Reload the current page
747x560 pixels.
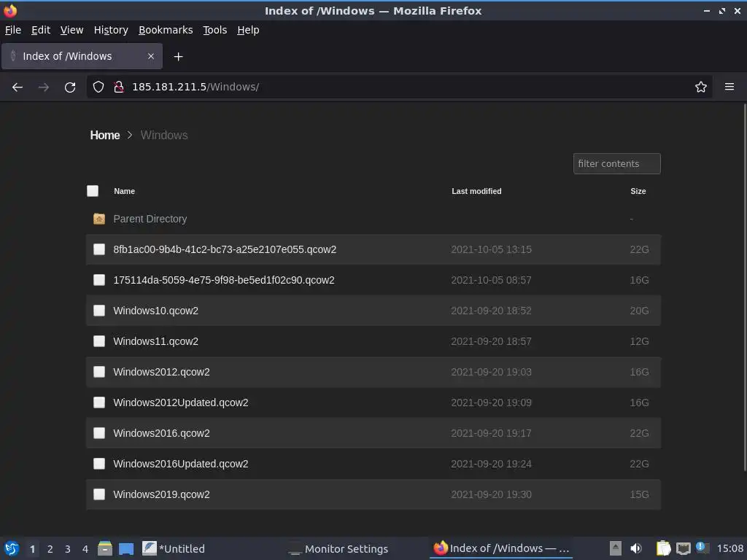[x=70, y=87]
